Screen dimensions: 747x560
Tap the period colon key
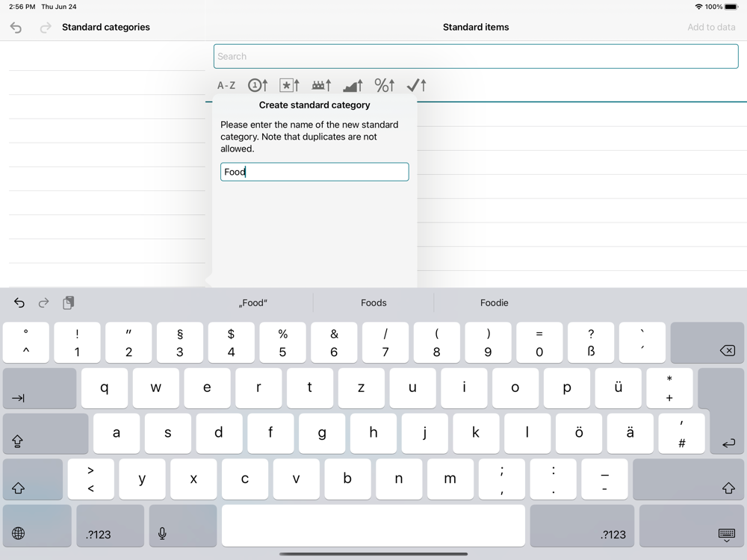click(x=553, y=479)
